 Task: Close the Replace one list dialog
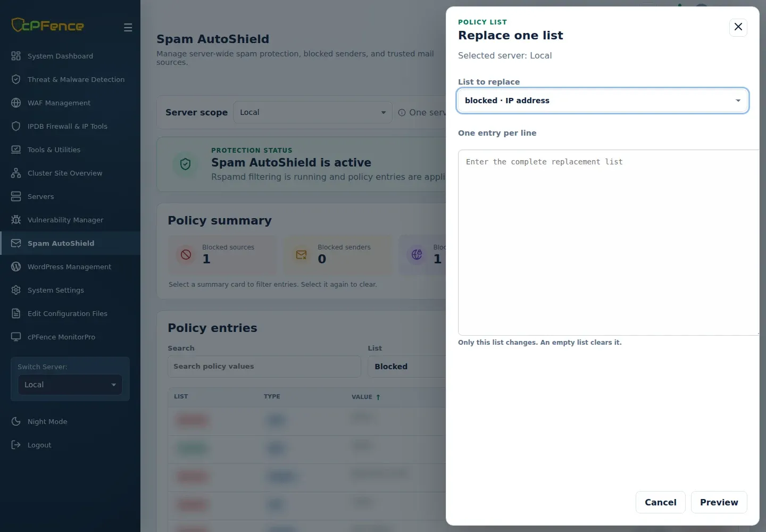(x=738, y=27)
